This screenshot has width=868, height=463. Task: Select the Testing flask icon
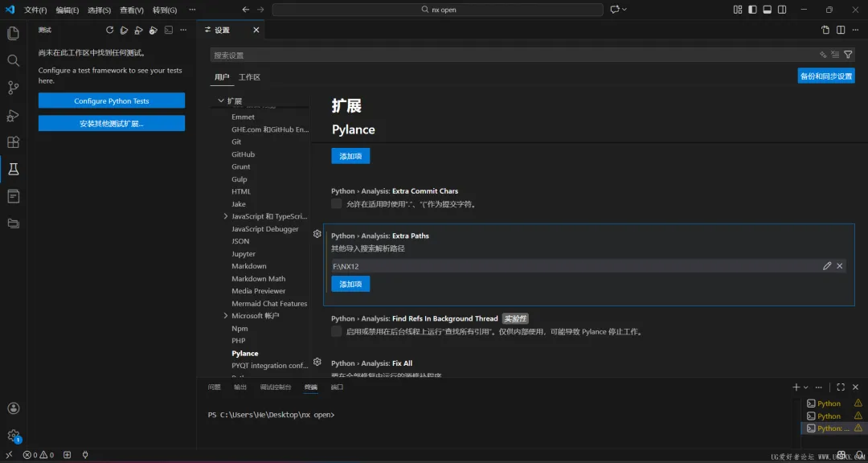(14, 170)
